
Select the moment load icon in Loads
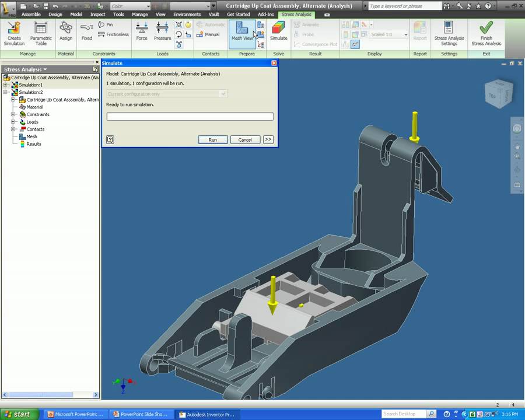coord(179,34)
